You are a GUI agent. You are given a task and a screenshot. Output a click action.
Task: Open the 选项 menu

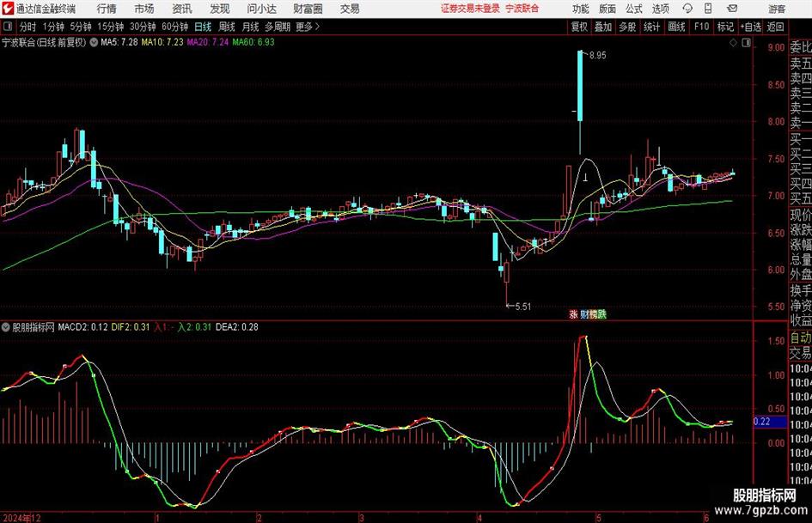tap(660, 9)
